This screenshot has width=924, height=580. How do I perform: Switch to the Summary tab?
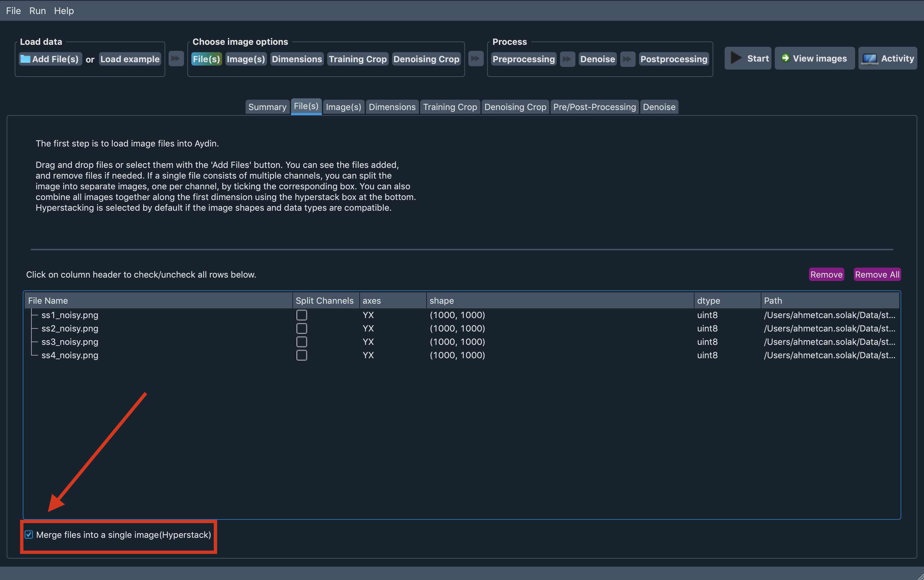pos(267,107)
